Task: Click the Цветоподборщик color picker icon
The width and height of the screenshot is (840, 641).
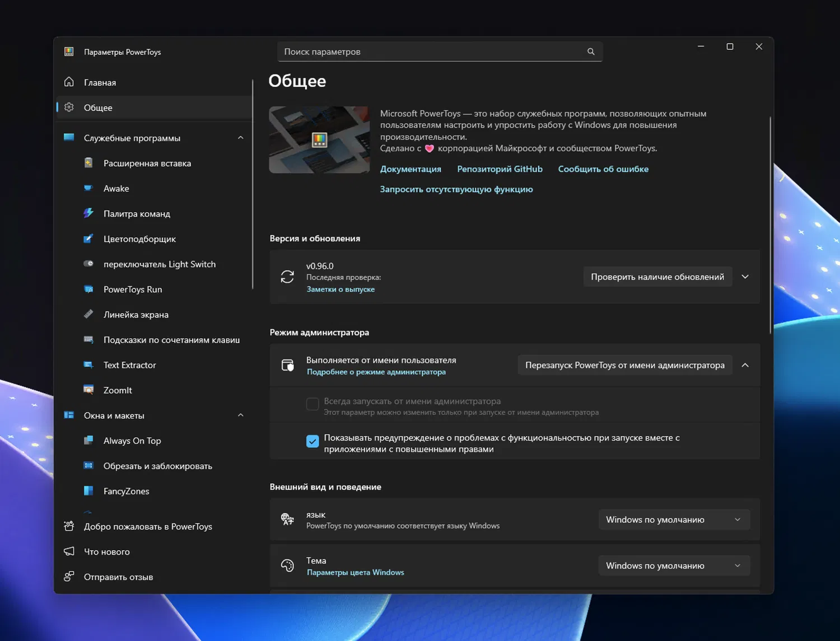Action: point(88,238)
